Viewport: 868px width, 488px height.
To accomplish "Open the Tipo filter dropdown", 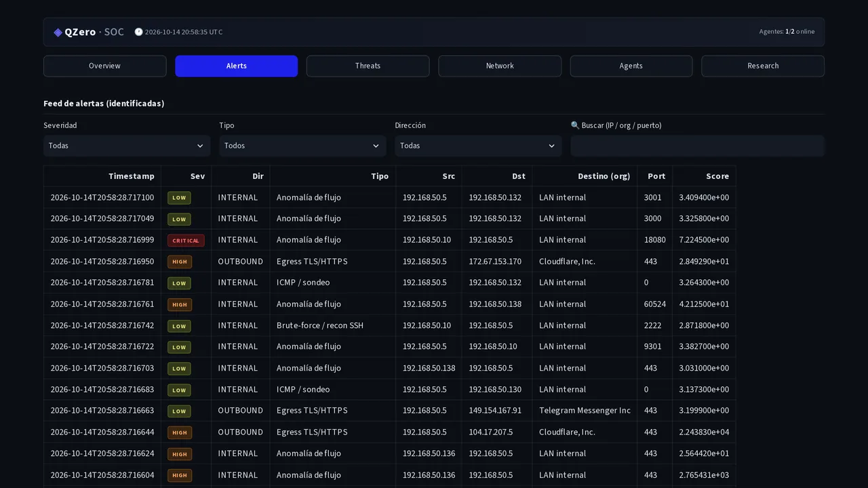I will pyautogui.click(x=302, y=146).
